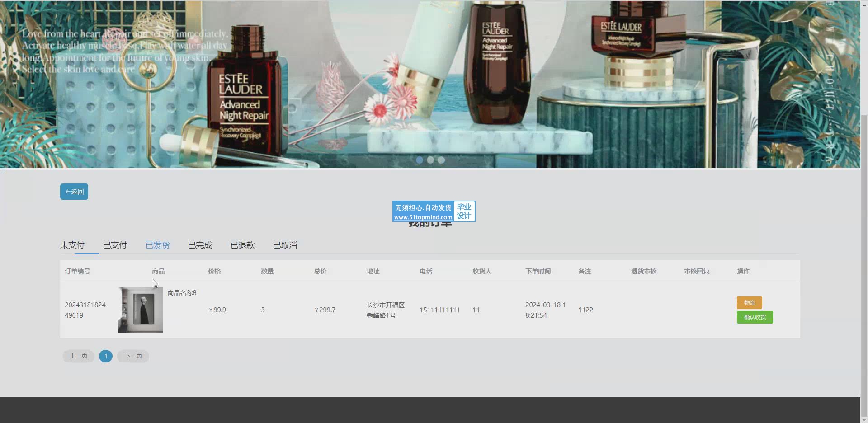Go to previous page 上一页
The height and width of the screenshot is (423, 868).
click(x=79, y=356)
